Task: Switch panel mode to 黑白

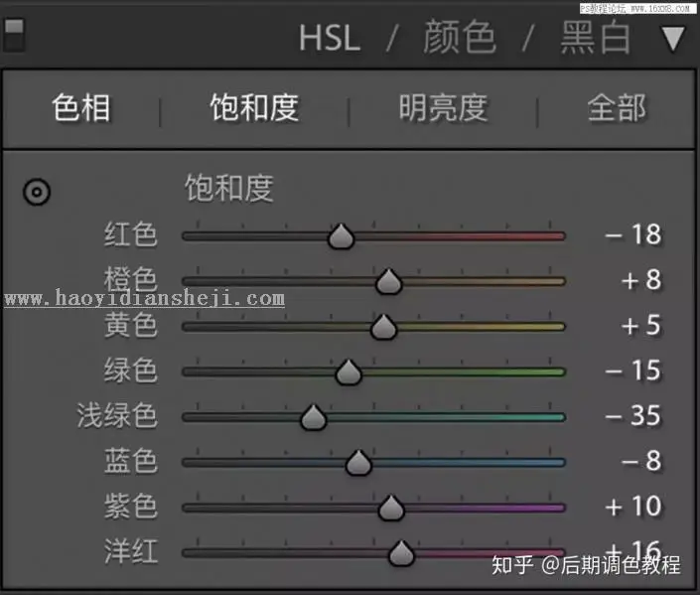Action: (x=596, y=38)
